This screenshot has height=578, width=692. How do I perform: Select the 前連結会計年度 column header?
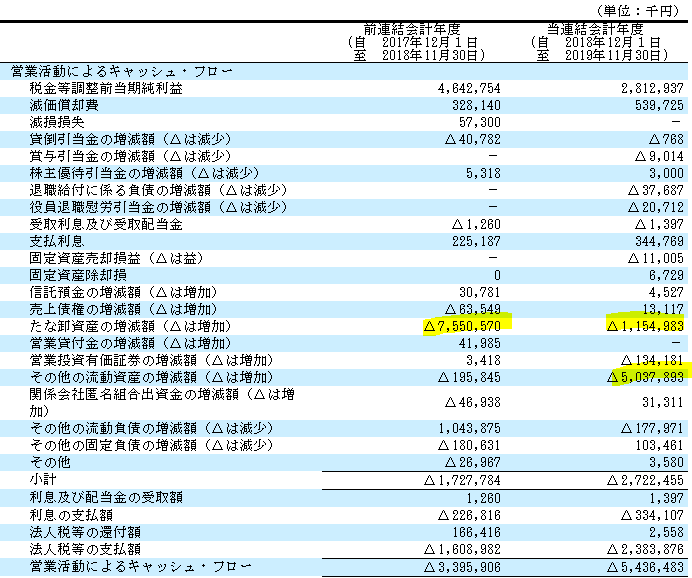[x=412, y=29]
